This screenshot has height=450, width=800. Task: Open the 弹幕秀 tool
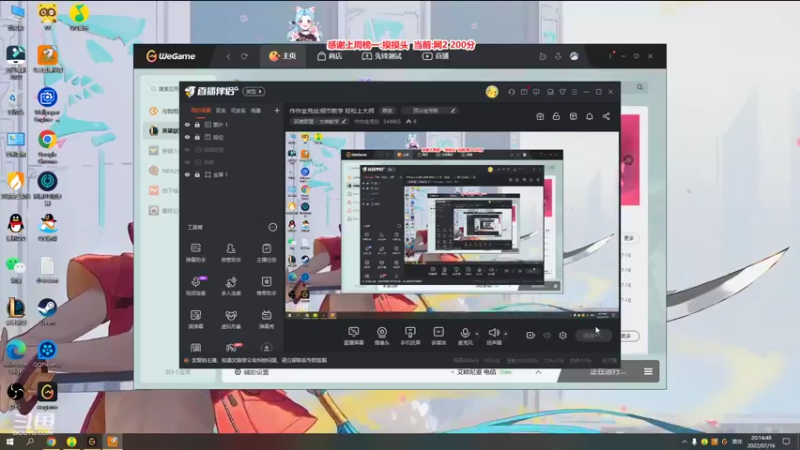point(266,319)
